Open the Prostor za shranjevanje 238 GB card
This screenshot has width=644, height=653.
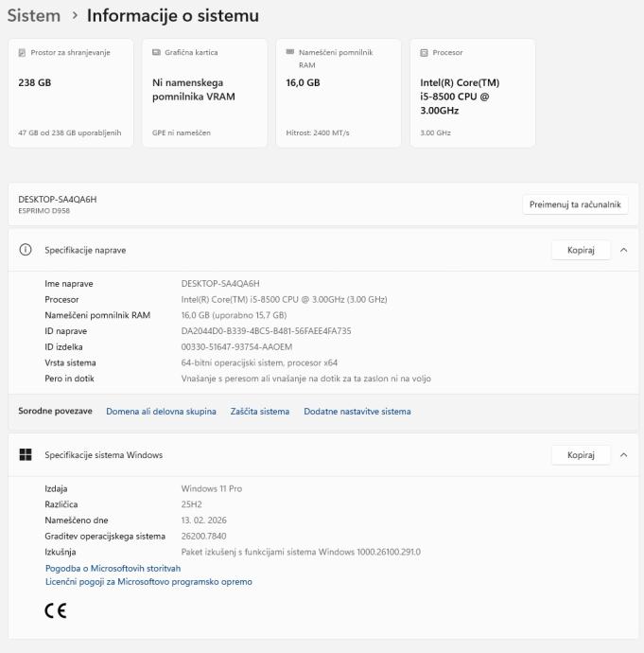tap(71, 93)
